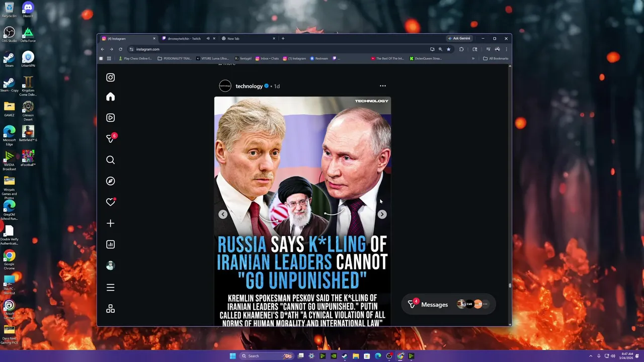Go back in browser history
Viewport: 644px width, 362px height.
coord(102,49)
